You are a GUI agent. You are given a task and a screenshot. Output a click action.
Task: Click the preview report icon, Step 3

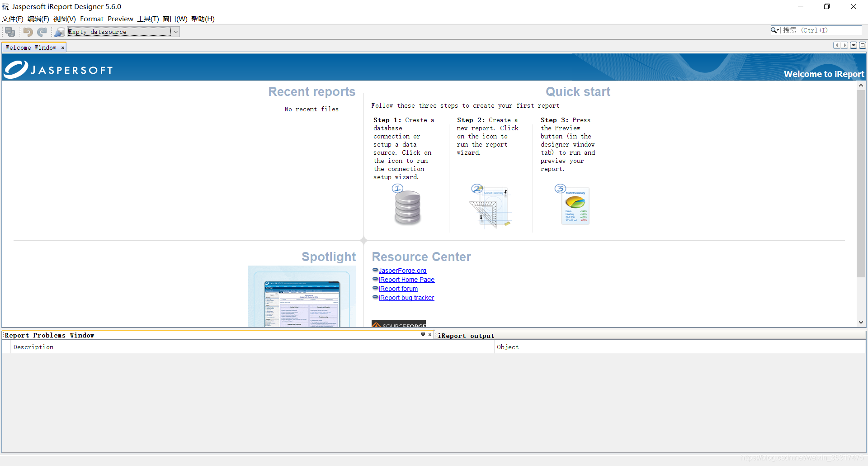[572, 204]
